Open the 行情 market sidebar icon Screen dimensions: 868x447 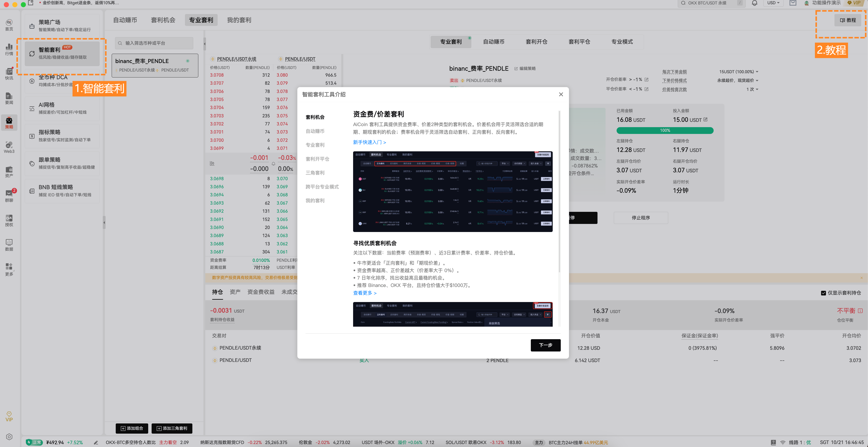click(9, 49)
